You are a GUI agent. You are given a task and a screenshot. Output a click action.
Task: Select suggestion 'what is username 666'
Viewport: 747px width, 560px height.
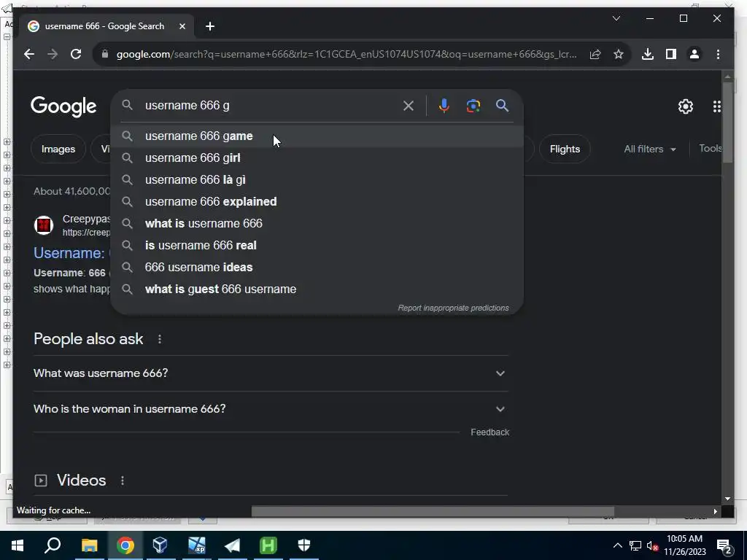click(317, 224)
